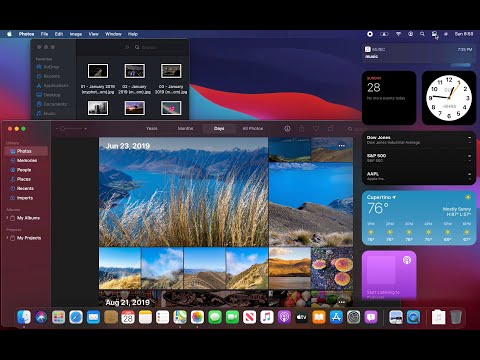480x360 pixels.
Task: Open Memories in the Photos sidebar
Action: point(26,160)
